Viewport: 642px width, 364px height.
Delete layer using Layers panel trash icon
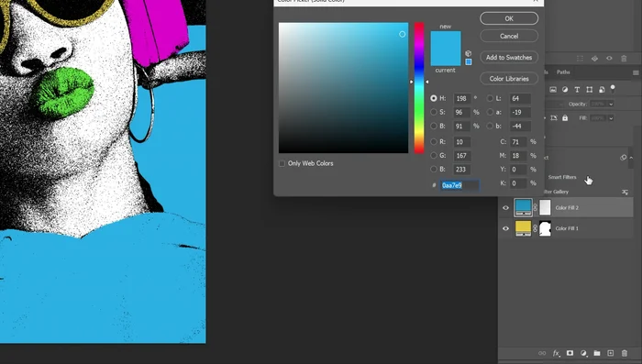point(625,353)
